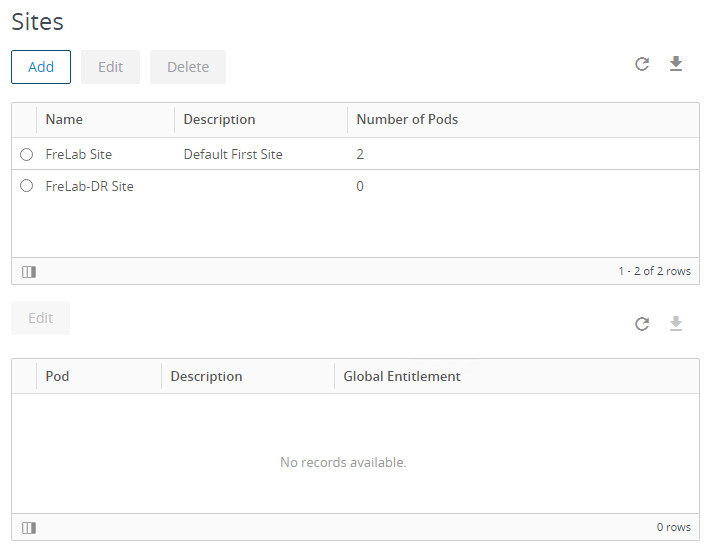Sort by Global Entitlement column
The width and height of the screenshot is (707, 544).
pyautogui.click(x=401, y=376)
